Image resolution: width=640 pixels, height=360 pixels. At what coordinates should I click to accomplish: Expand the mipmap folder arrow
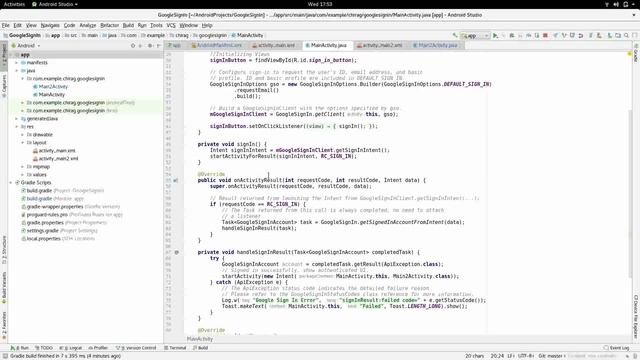22,167
